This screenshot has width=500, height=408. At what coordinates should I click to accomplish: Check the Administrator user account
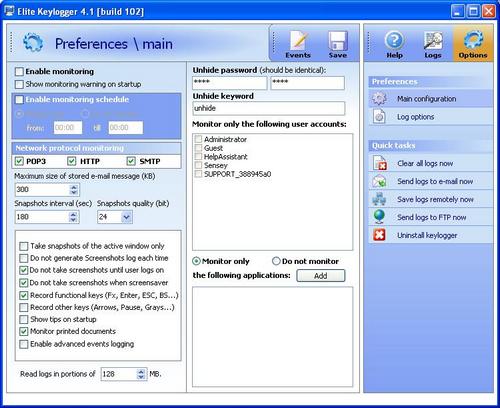[x=198, y=139]
